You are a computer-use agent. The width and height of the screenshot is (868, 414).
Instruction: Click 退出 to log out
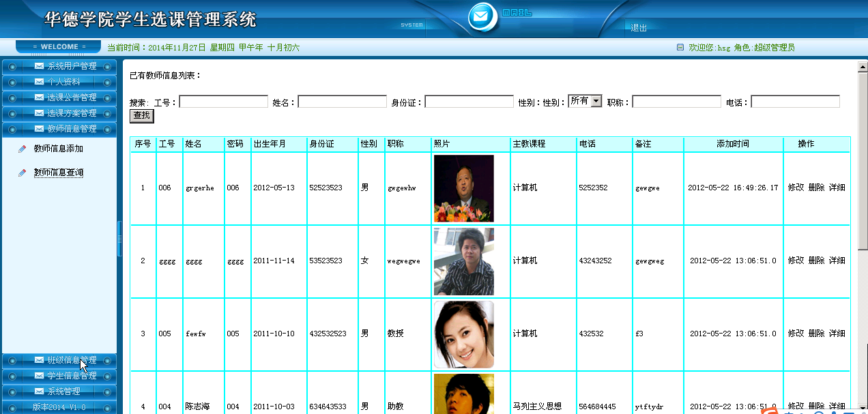coord(639,28)
